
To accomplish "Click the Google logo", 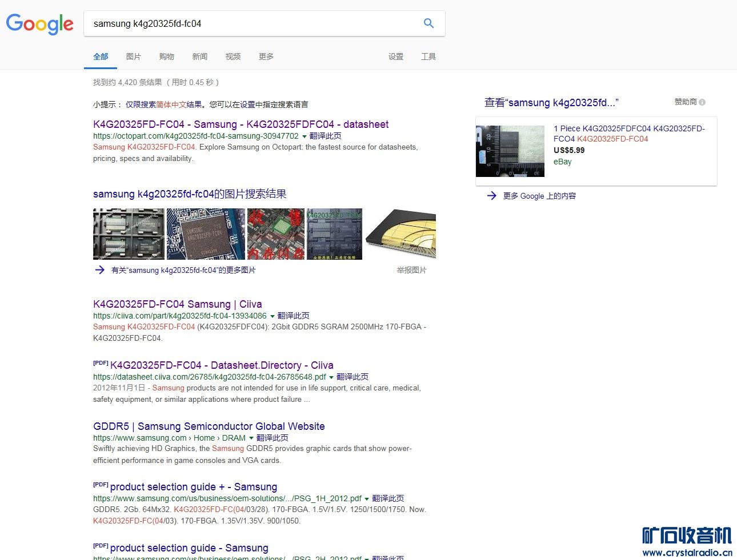I will pyautogui.click(x=39, y=24).
